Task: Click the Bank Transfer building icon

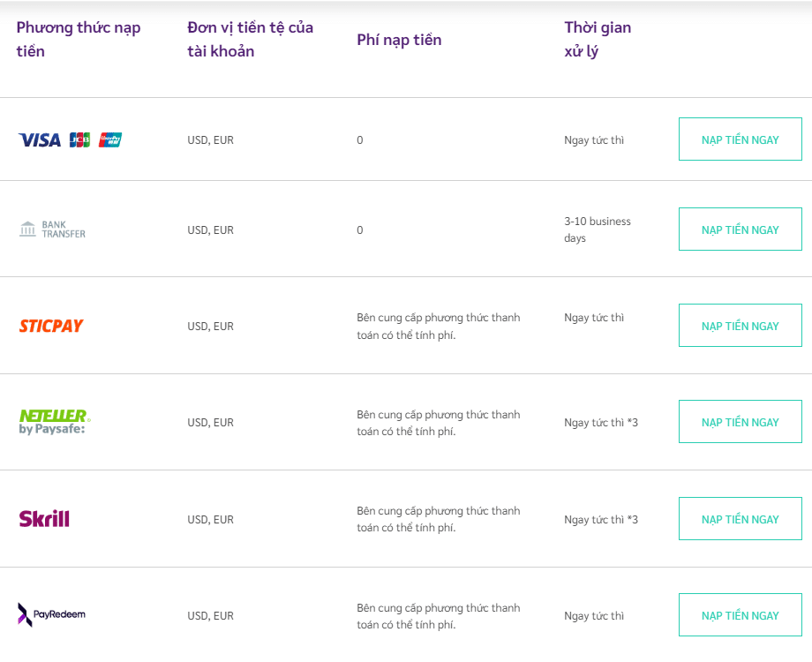Action: [27, 229]
